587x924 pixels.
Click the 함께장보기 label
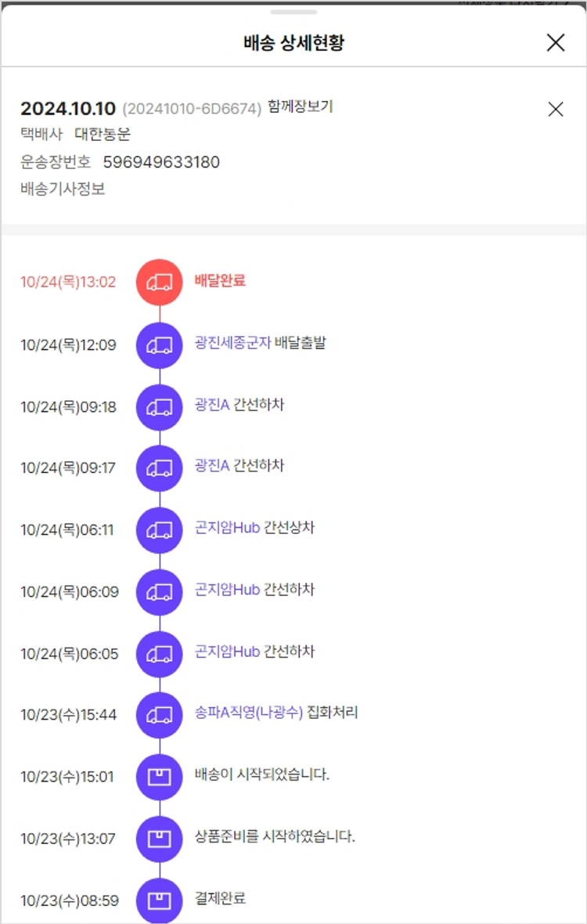(x=300, y=106)
